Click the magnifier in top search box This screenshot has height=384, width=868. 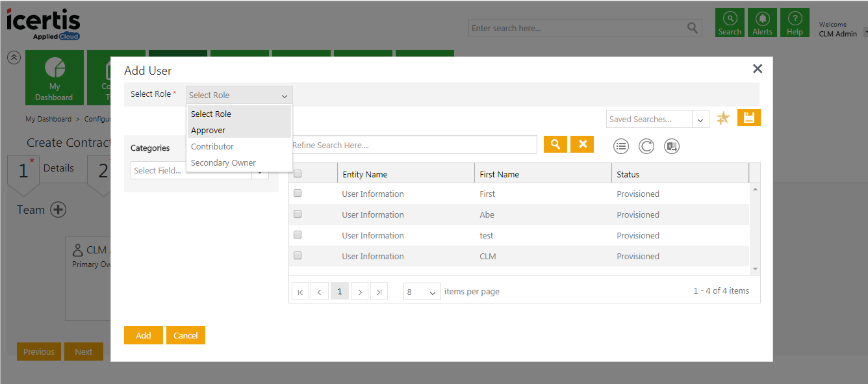click(693, 28)
